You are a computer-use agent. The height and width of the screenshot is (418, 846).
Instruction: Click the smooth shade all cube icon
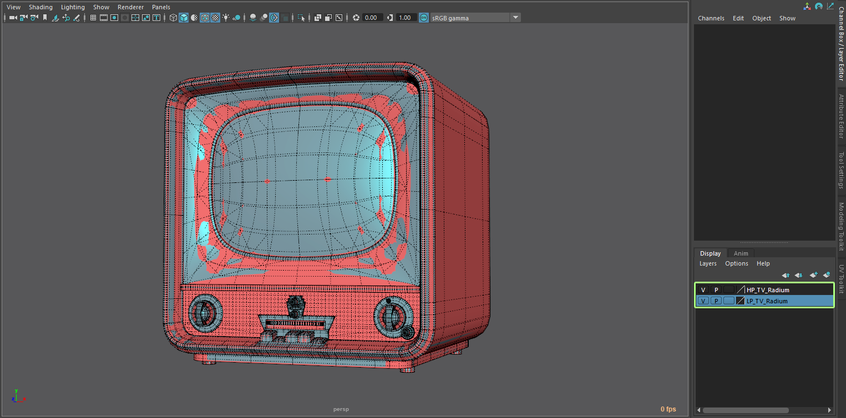click(183, 18)
